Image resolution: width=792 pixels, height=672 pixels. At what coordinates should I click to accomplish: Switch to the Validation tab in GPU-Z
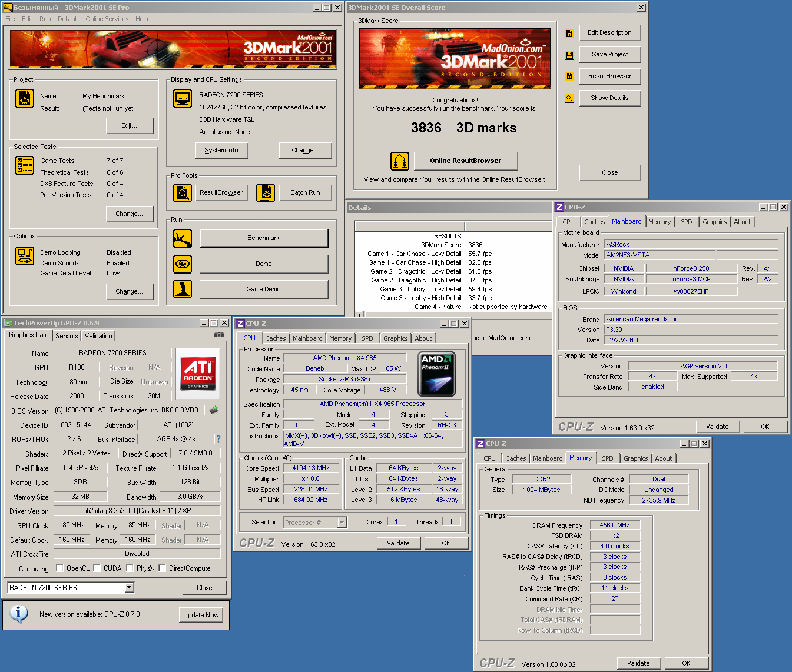(x=98, y=335)
